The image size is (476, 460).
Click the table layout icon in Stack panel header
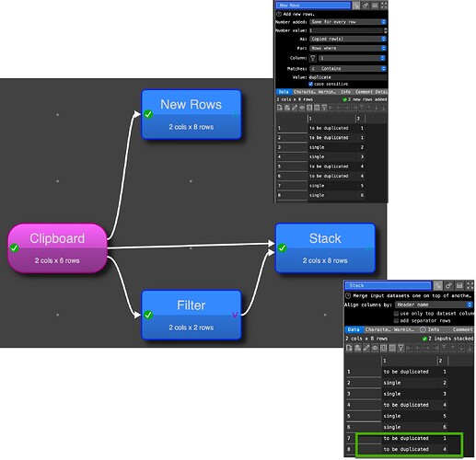point(459,285)
